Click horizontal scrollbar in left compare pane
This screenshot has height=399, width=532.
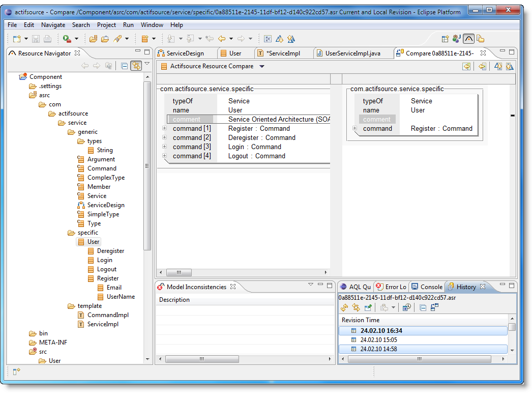(x=179, y=273)
